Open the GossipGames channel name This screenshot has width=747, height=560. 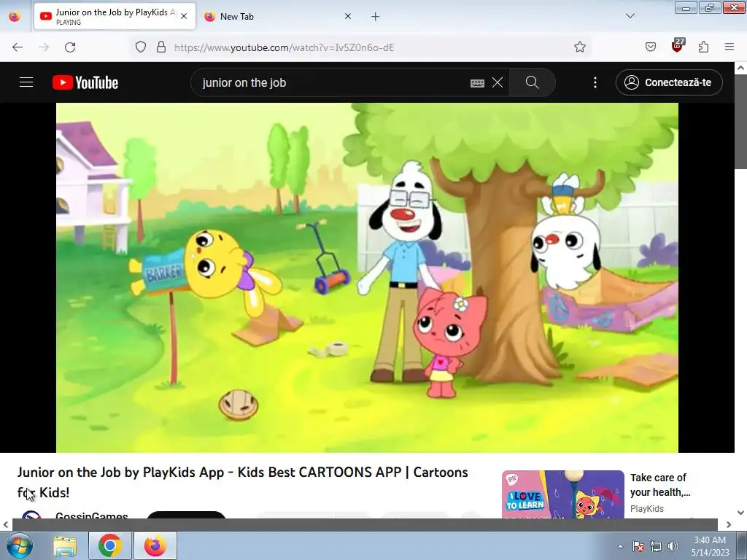pyautogui.click(x=91, y=515)
